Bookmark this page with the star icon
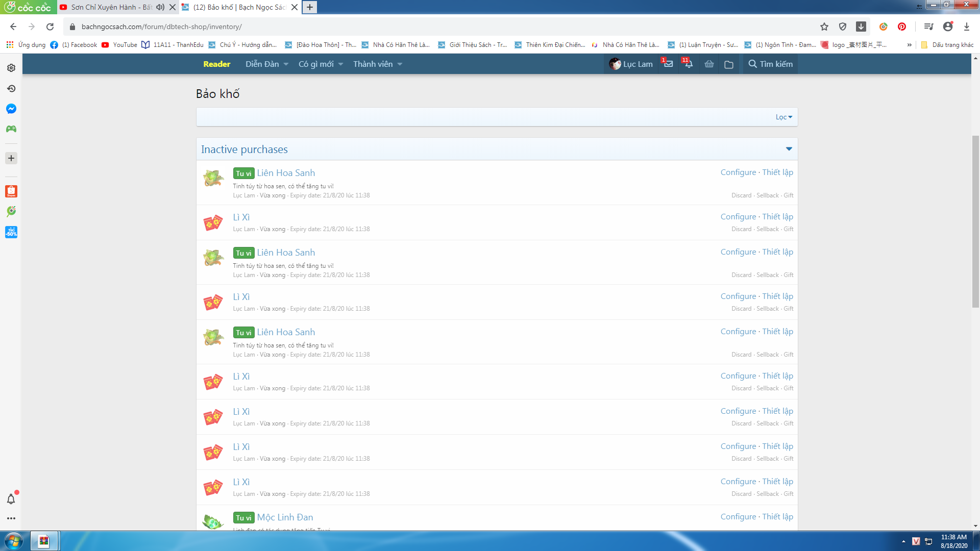Screen dimensions: 980x551 (x=824, y=27)
